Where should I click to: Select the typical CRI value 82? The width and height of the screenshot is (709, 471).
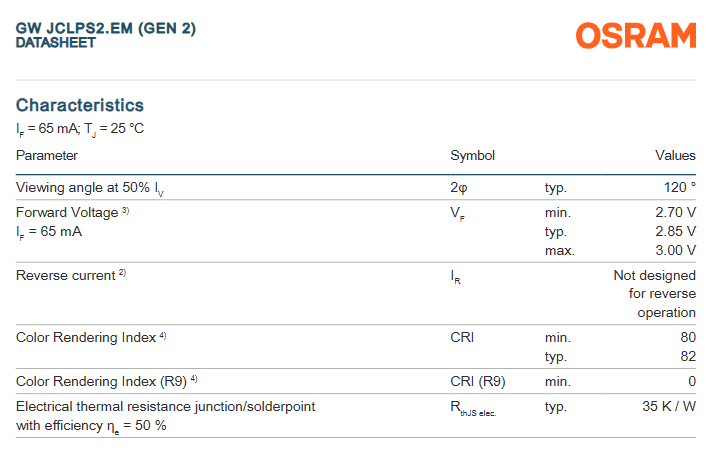[x=688, y=356]
